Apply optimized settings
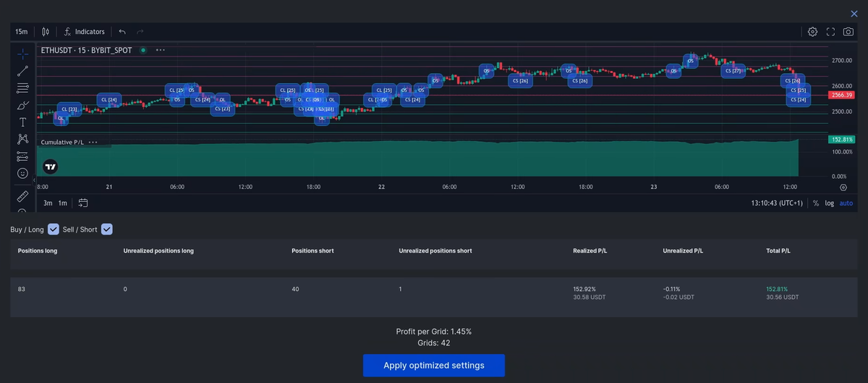This screenshot has height=383, width=868. point(434,365)
